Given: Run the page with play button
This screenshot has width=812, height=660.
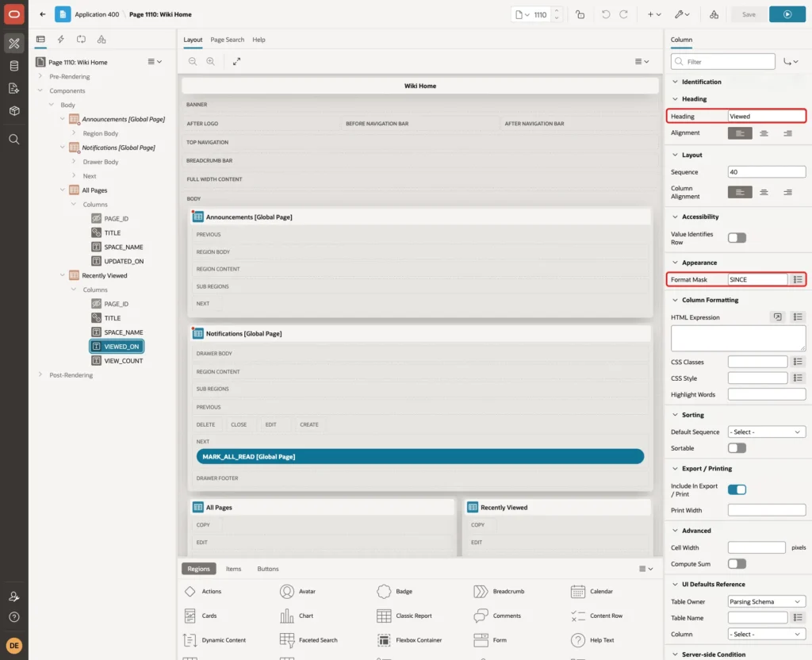Looking at the screenshot, I should [787, 14].
